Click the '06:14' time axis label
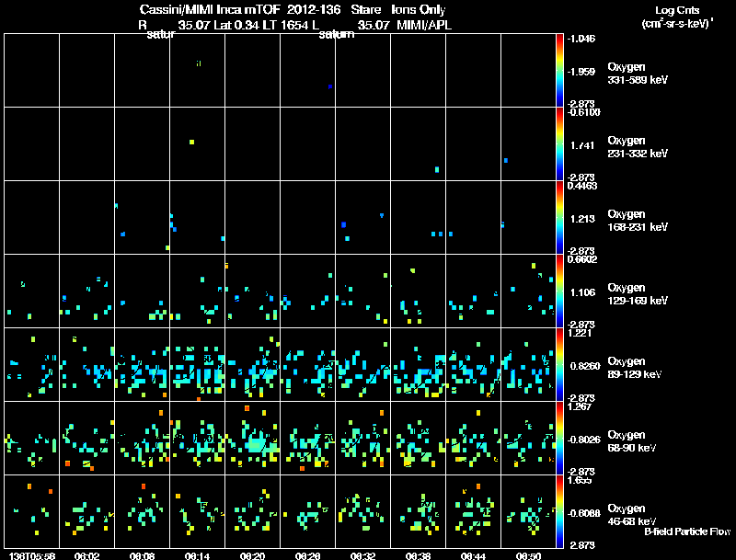Screen dimensions: 736x560 [198, 555]
